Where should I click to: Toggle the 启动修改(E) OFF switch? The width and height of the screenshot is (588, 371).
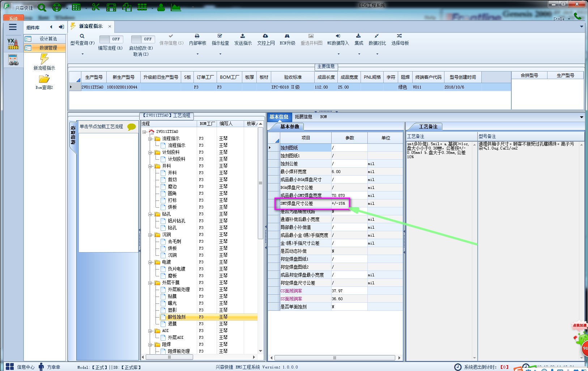[143, 39]
